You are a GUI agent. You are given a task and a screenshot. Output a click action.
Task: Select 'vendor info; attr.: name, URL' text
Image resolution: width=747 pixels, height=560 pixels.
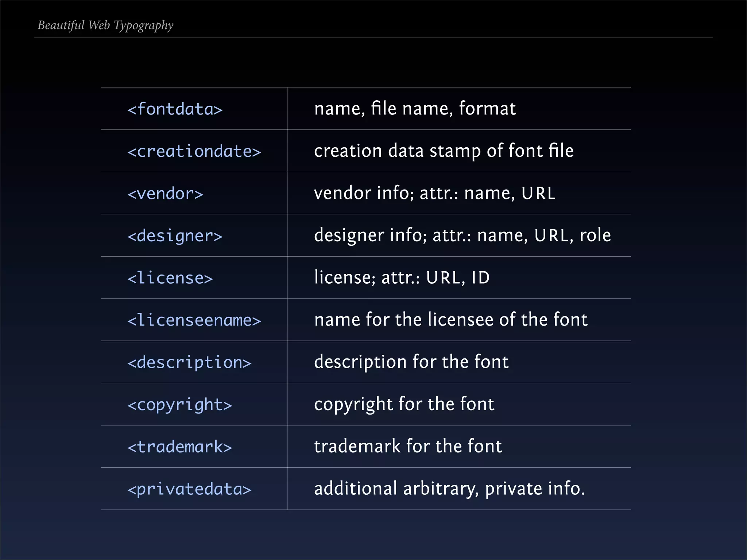click(435, 193)
